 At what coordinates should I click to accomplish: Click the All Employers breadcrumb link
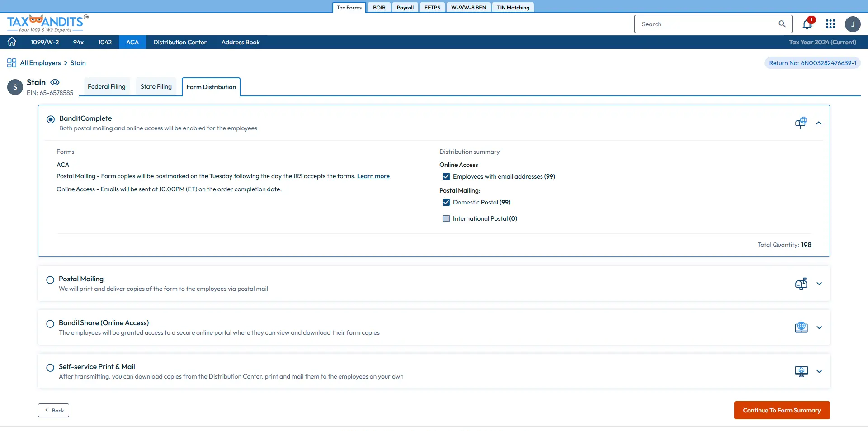[40, 63]
